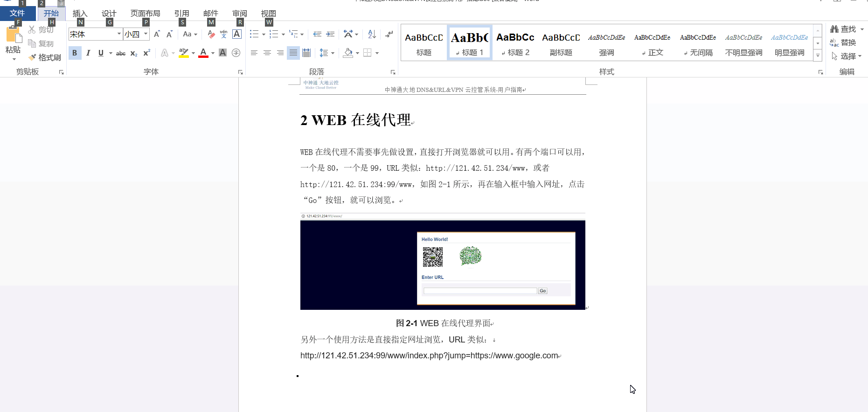Click the decrease indent icon
This screenshot has width=868, height=412.
coord(317,34)
